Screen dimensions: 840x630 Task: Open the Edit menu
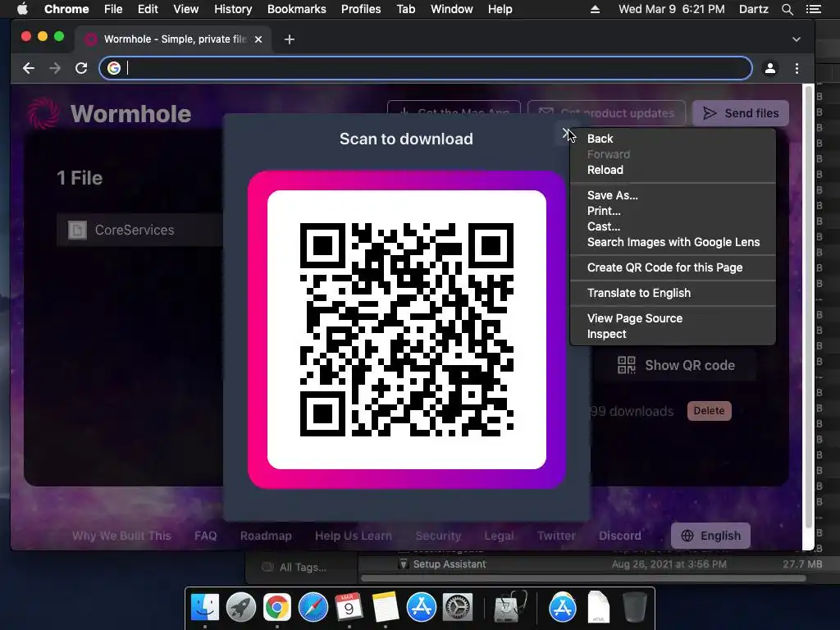tap(148, 9)
